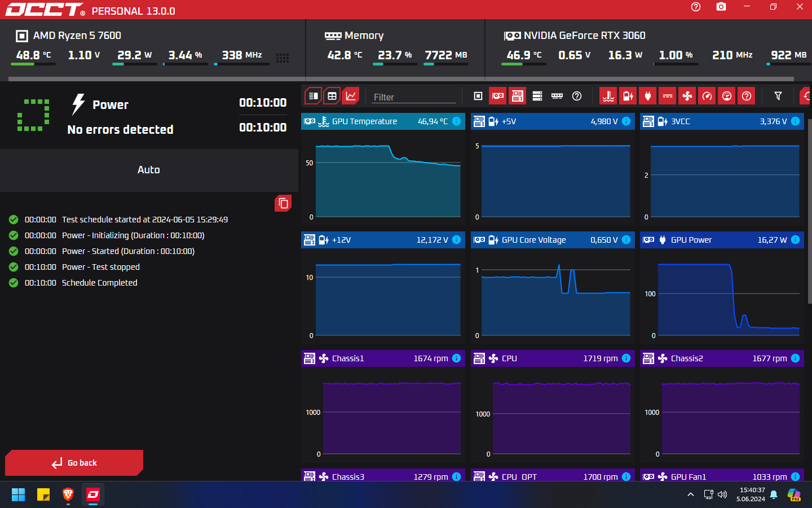Toggle voltage sensor type filter
This screenshot has height=508, width=812.
pyautogui.click(x=628, y=96)
